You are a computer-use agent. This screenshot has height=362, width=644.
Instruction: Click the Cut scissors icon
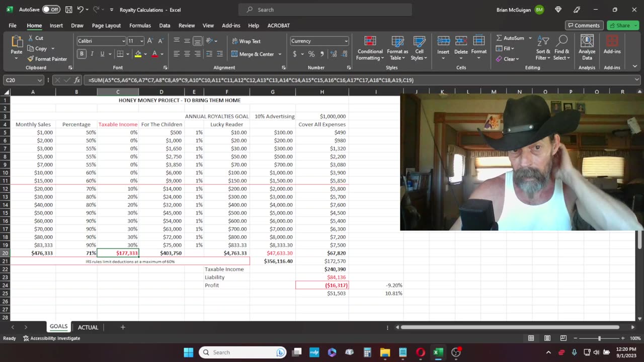tap(31, 38)
